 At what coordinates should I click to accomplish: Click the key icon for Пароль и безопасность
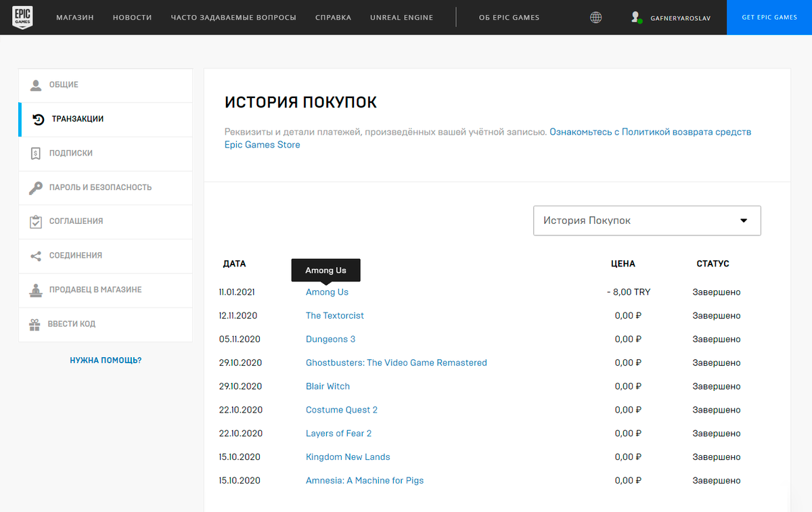[36, 188]
